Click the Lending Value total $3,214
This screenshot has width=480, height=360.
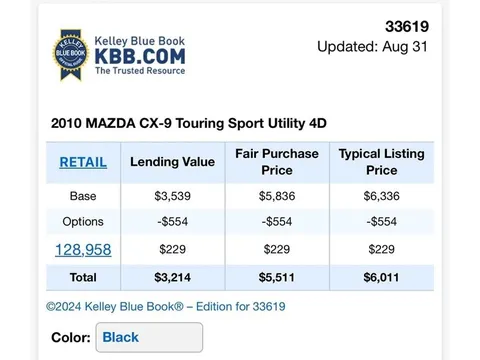[x=172, y=277]
